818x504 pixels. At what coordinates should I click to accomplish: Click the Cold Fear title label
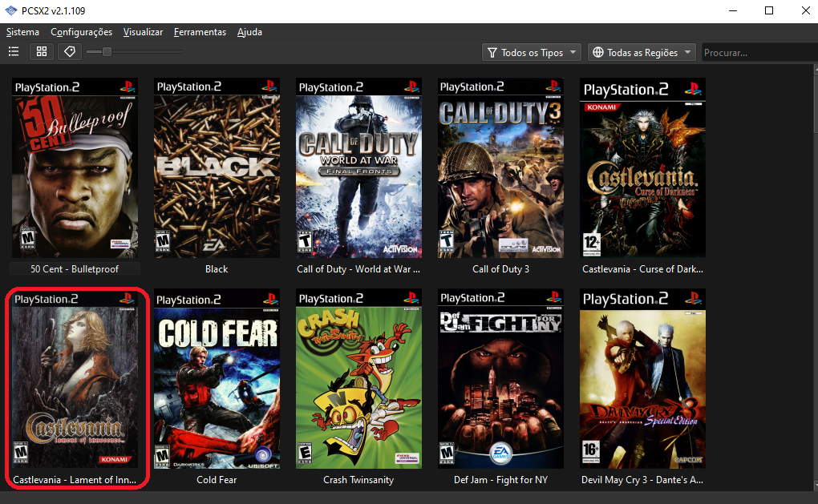(217, 480)
